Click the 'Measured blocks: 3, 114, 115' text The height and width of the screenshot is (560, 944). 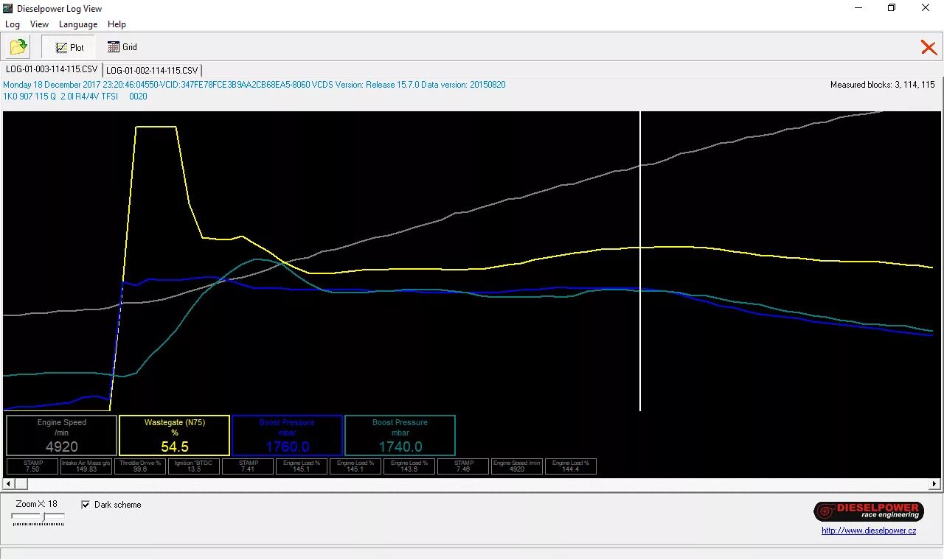883,85
